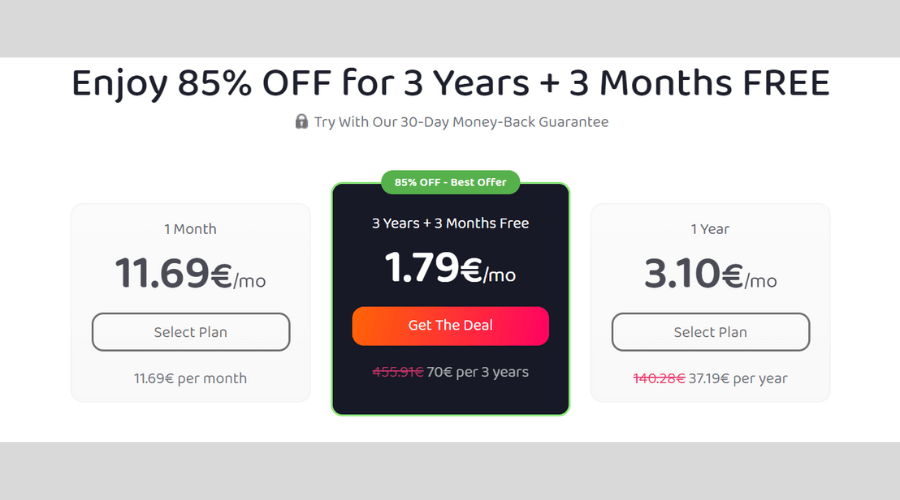This screenshot has width=900, height=500.
Task: Click the 1 Year plan title
Action: pyautogui.click(x=710, y=229)
